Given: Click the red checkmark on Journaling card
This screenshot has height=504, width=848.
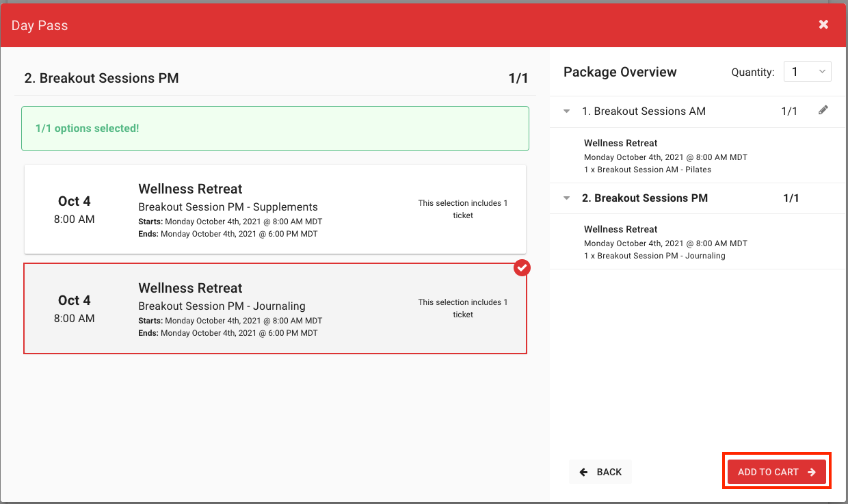Looking at the screenshot, I should tap(522, 269).
